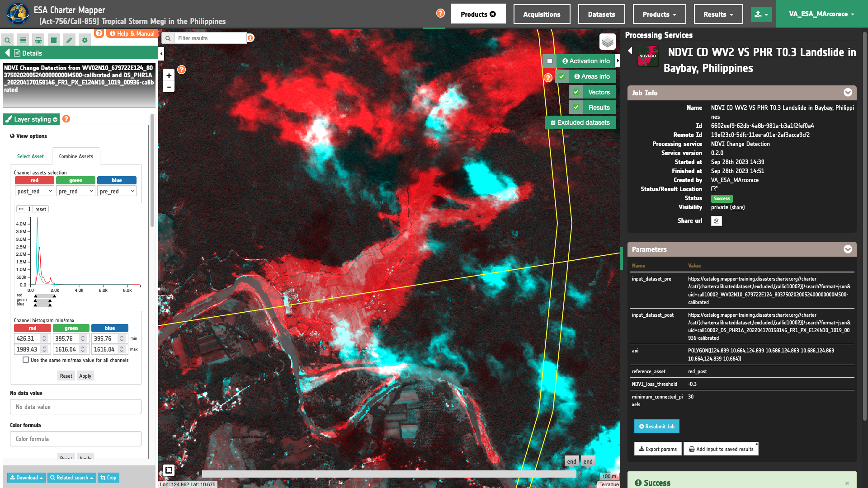The height and width of the screenshot is (488, 868).
Task: Open help icon beside Areas info
Action: (548, 78)
